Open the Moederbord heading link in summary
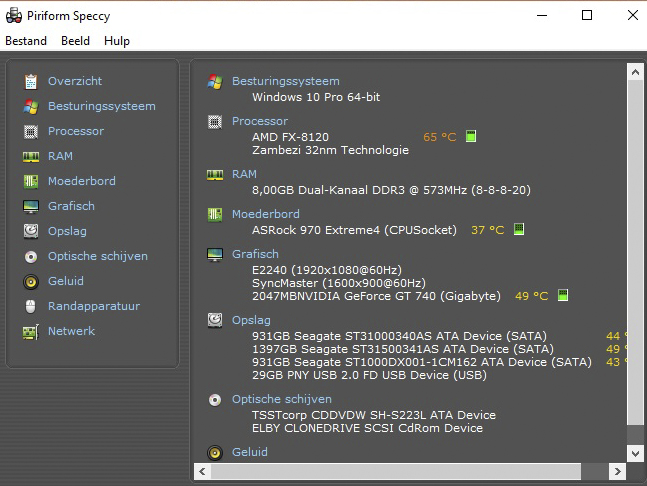The image size is (647, 486). click(x=265, y=214)
